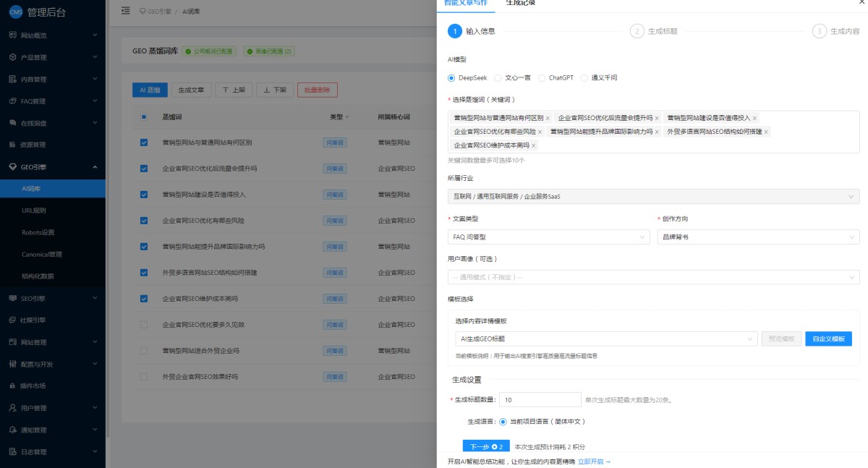Viewport: 868px width, 468px height.
Task: Remove the 营销型网站与普通网站有何区别 keyword tag
Action: (548, 118)
